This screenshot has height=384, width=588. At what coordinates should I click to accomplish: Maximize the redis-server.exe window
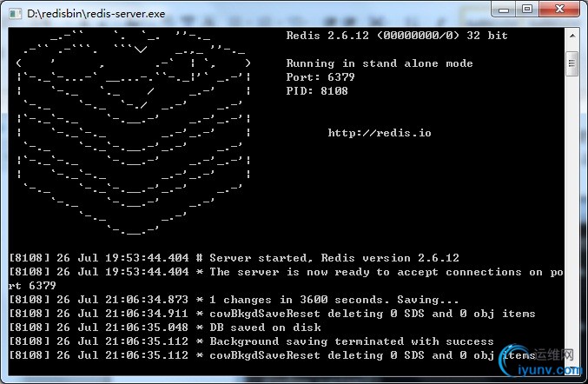coord(527,9)
